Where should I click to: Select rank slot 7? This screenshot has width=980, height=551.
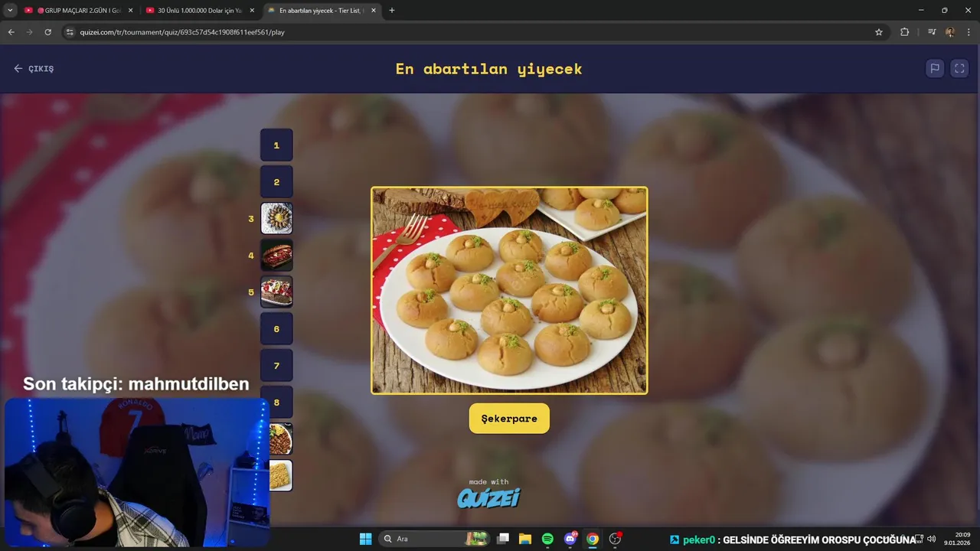click(276, 366)
